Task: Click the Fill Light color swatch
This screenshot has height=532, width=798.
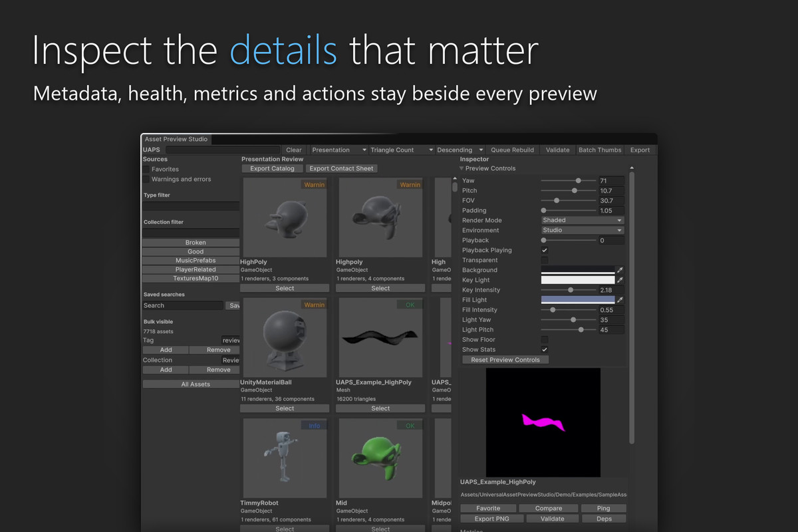Action: pyautogui.click(x=578, y=300)
